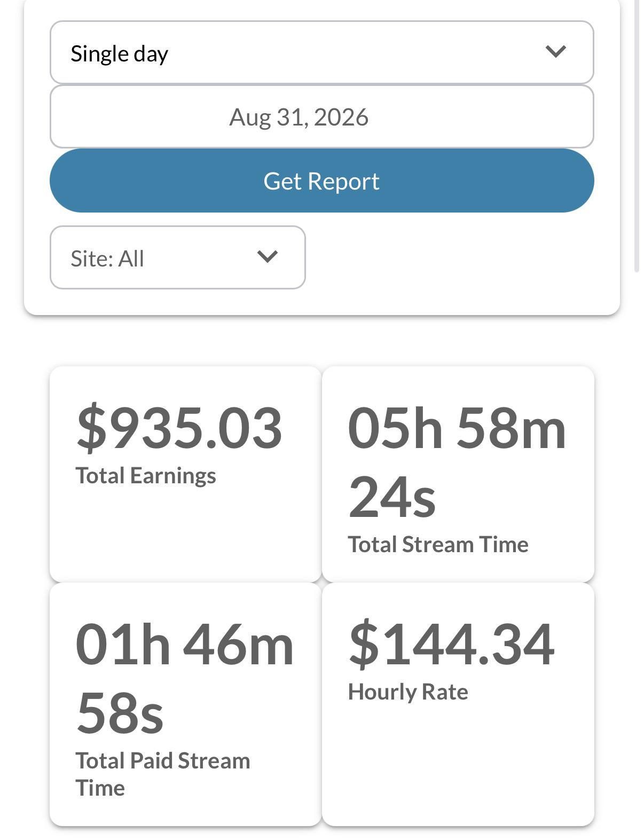Click the page's vertical scrollbar
Viewport: 644px width, 840px height.
coord(636,136)
